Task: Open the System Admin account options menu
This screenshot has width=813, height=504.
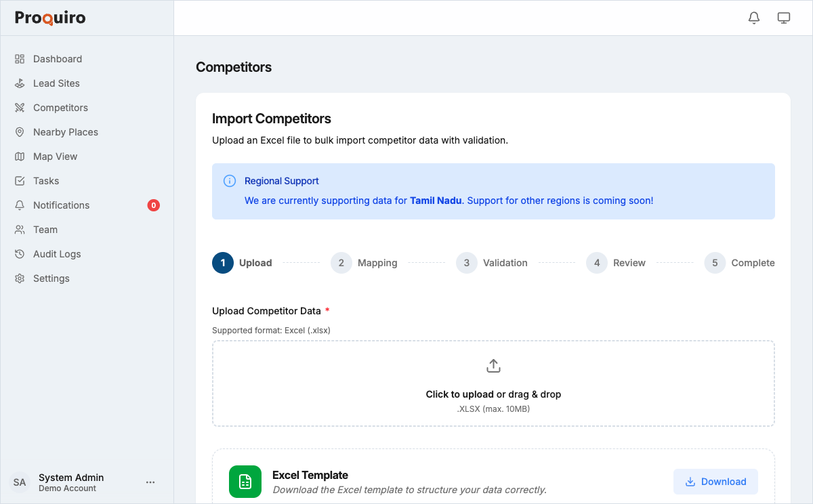Action: (x=150, y=482)
